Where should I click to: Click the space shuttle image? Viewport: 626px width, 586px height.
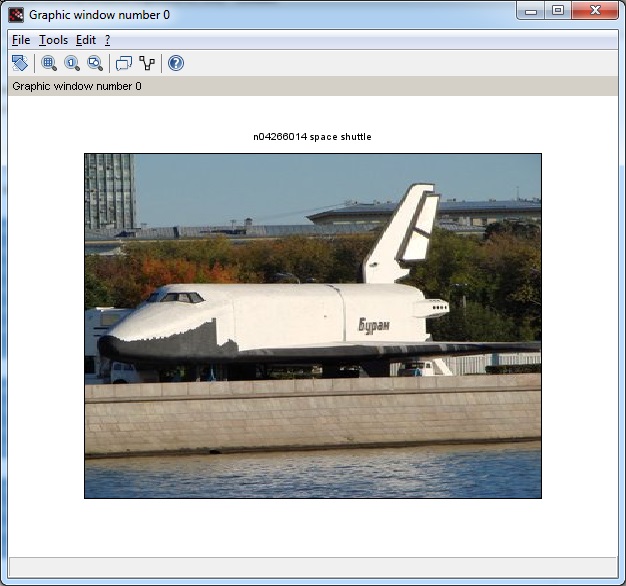(312, 325)
